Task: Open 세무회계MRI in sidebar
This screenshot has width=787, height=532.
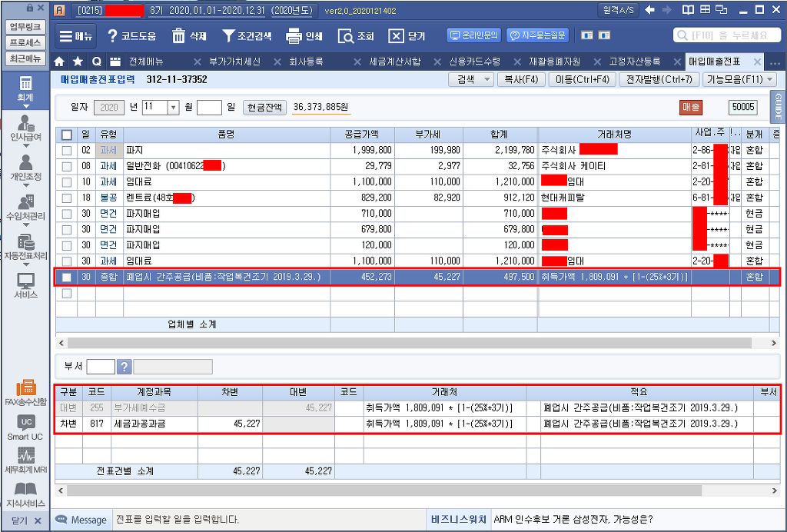Action: (x=25, y=461)
